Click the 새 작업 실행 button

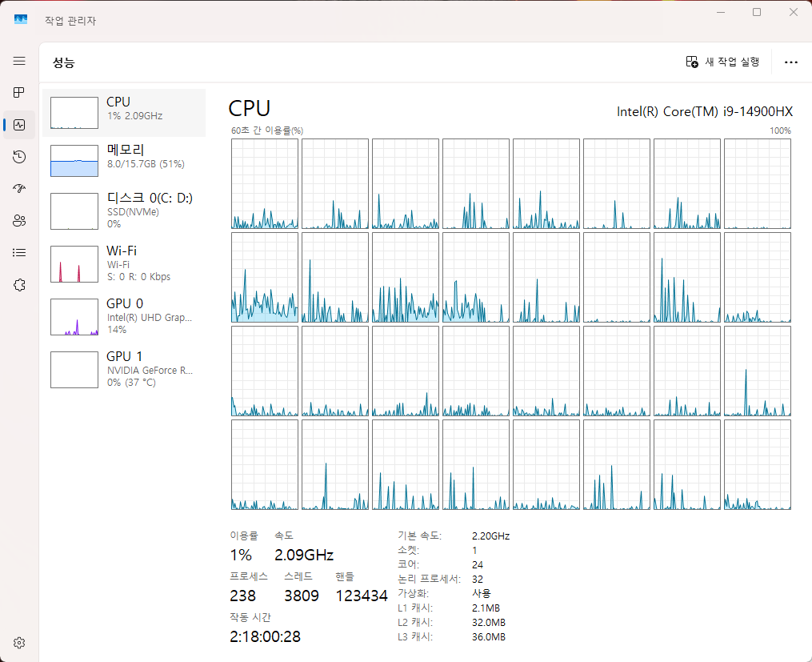(x=722, y=62)
